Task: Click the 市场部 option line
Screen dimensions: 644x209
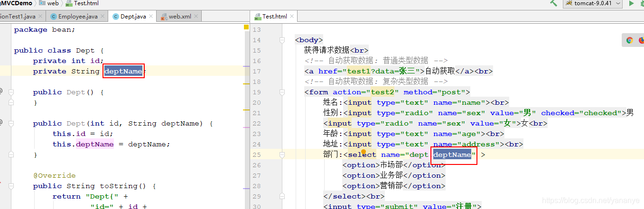Action: coord(394,165)
